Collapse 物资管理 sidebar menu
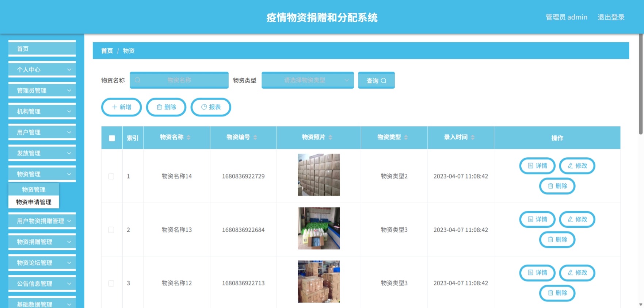The width and height of the screenshot is (644, 308). [42, 174]
